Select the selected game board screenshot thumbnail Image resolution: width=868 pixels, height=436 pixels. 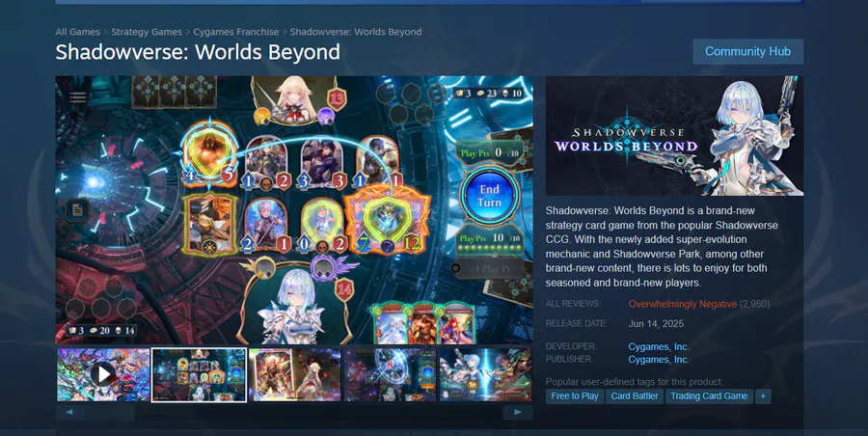point(200,374)
